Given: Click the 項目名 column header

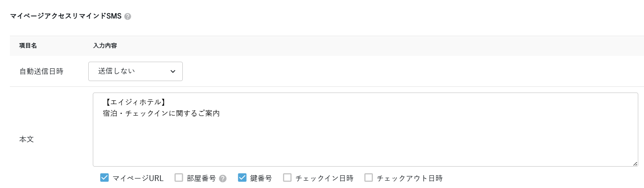Looking at the screenshot, I should [x=28, y=46].
